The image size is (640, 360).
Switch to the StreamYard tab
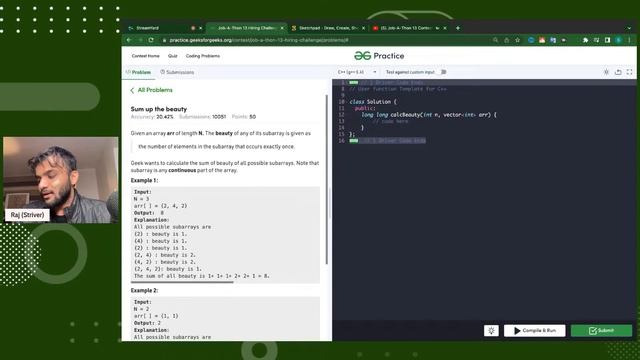point(163,28)
